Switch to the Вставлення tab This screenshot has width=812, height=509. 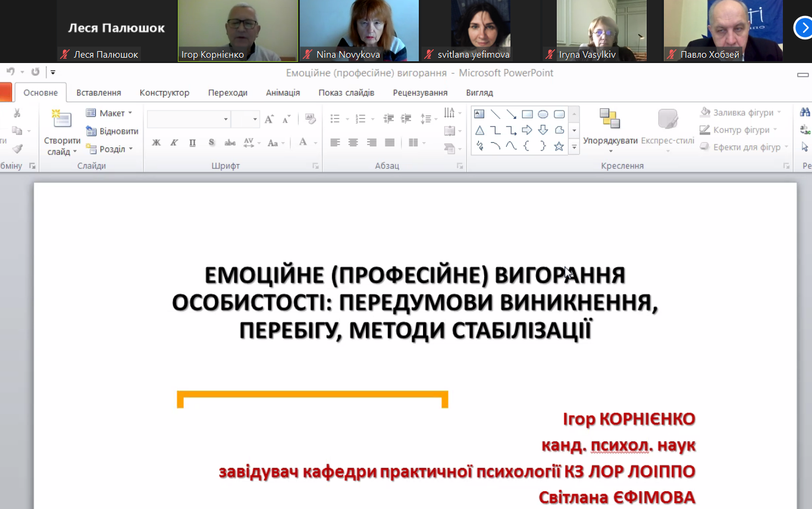click(x=99, y=93)
